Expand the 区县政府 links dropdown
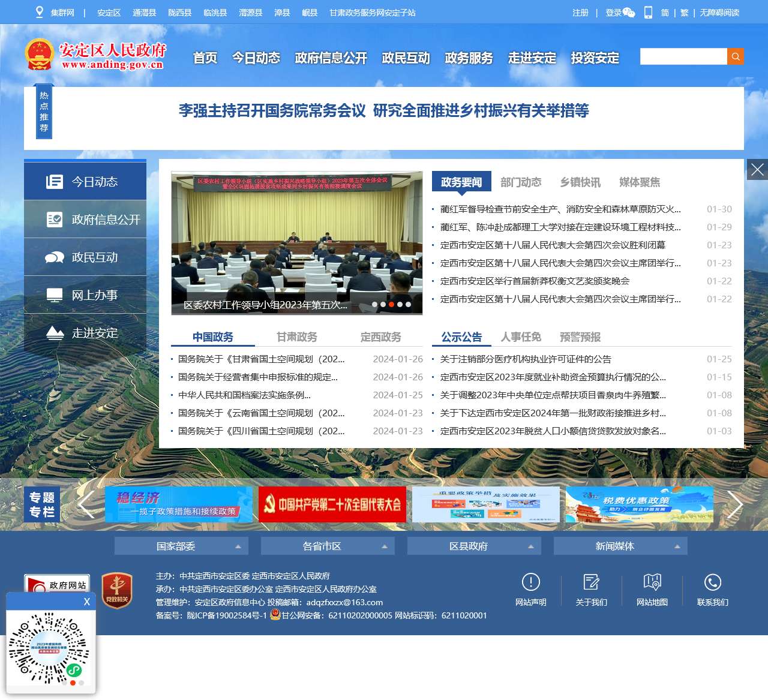This screenshot has width=768, height=700. coord(474,546)
